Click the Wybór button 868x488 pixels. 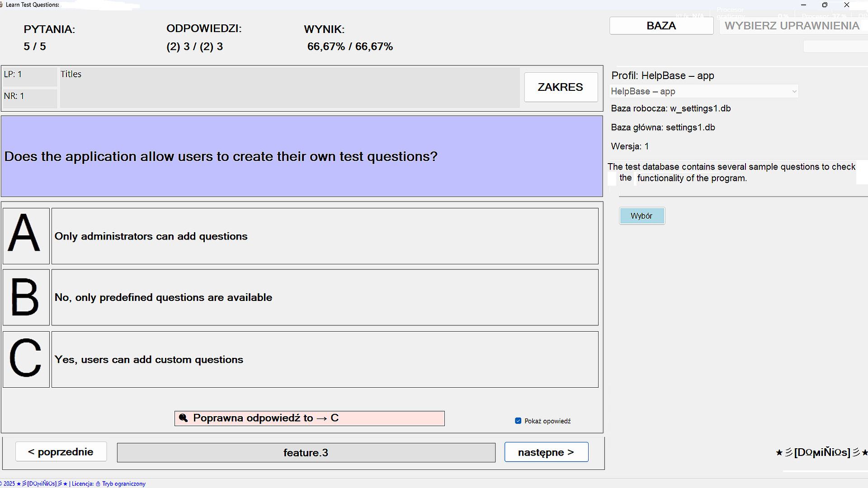[x=642, y=216]
